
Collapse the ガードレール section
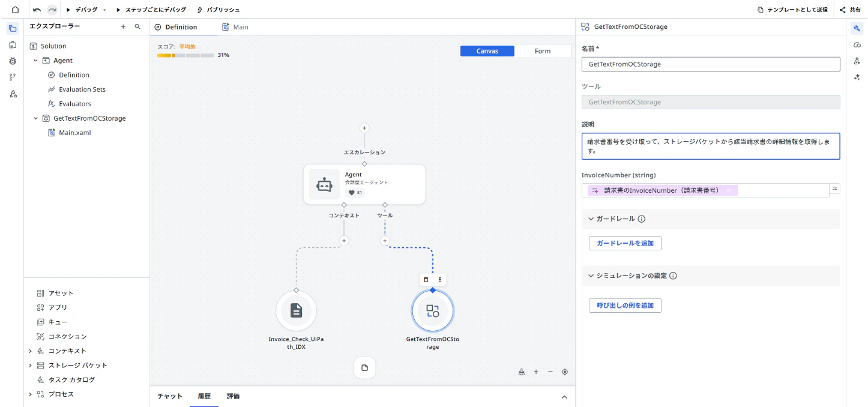tap(591, 219)
